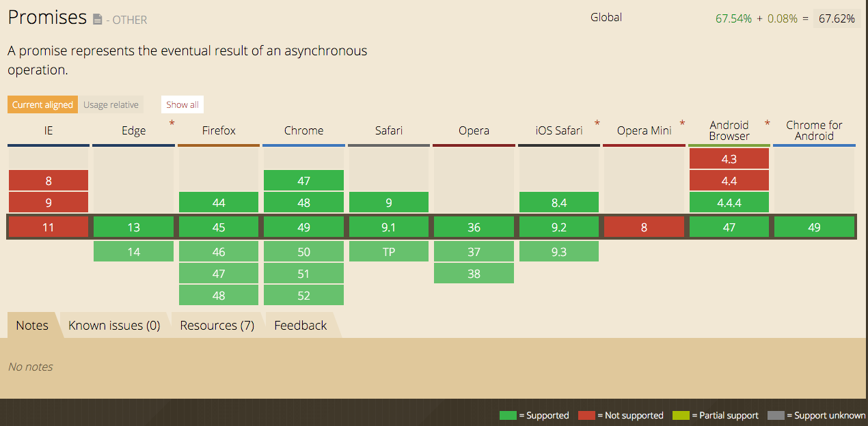Click IE version 11 cell
Image resolution: width=868 pixels, height=426 pixels.
(x=49, y=227)
